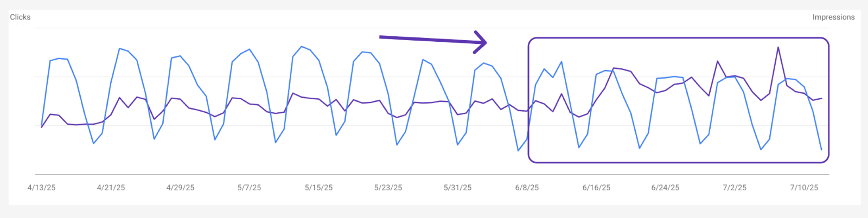Select the 4/13/25 date label

click(x=41, y=188)
